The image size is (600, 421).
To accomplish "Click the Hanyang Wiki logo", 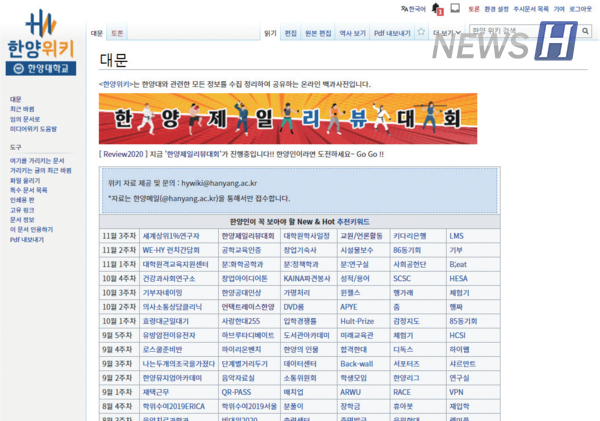I will click(x=41, y=34).
